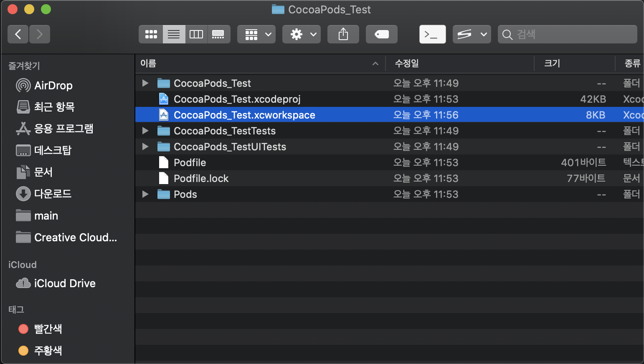This screenshot has height=364, width=644.
Task: Click the Pods folder name
Action: coord(185,194)
